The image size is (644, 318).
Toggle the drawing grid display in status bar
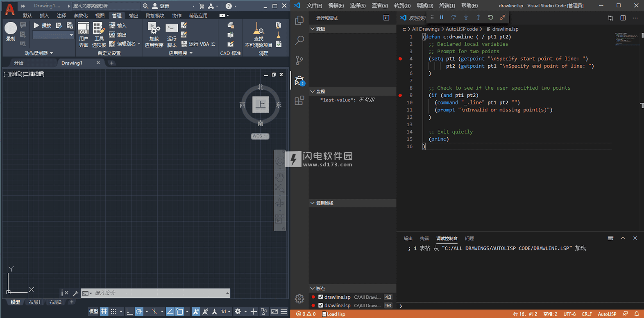click(104, 311)
